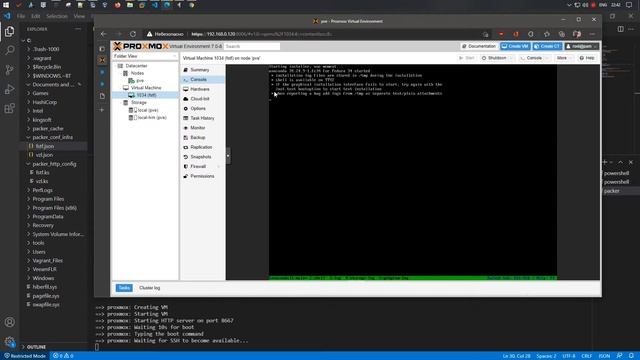
Task: Add a new terminal with the plus icon
Action: coord(605,162)
